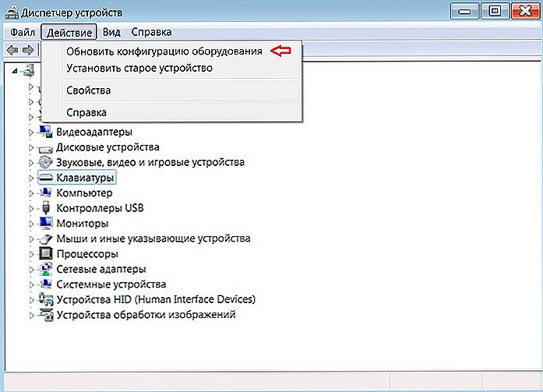Click the Системные устройства icon

46,284
